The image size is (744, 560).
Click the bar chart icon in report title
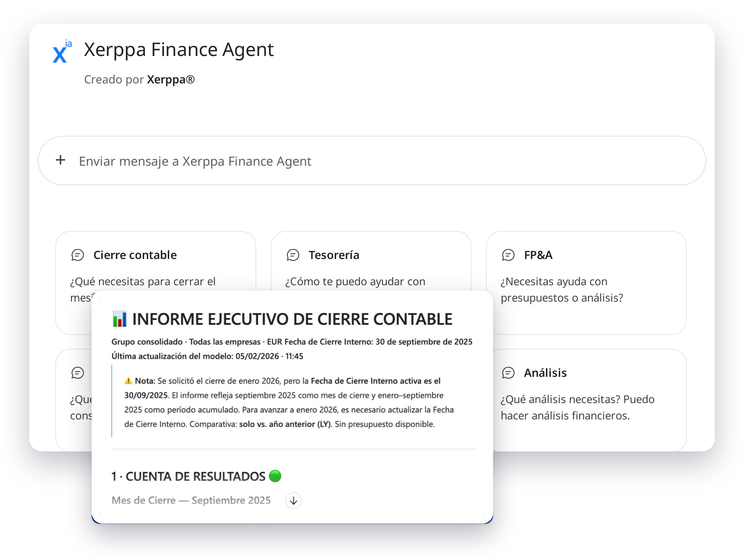click(120, 319)
